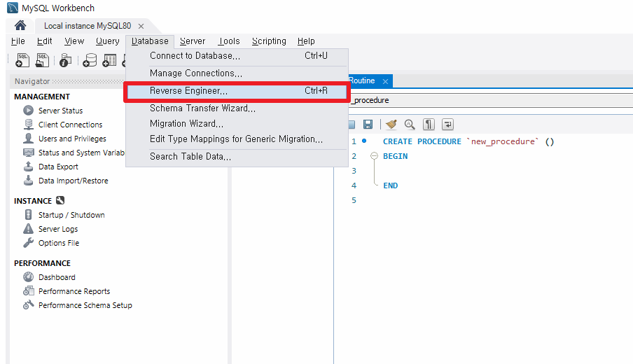Open Performance Schema Setup in Navigator
This screenshot has height=364, width=633.
pyautogui.click(x=85, y=305)
